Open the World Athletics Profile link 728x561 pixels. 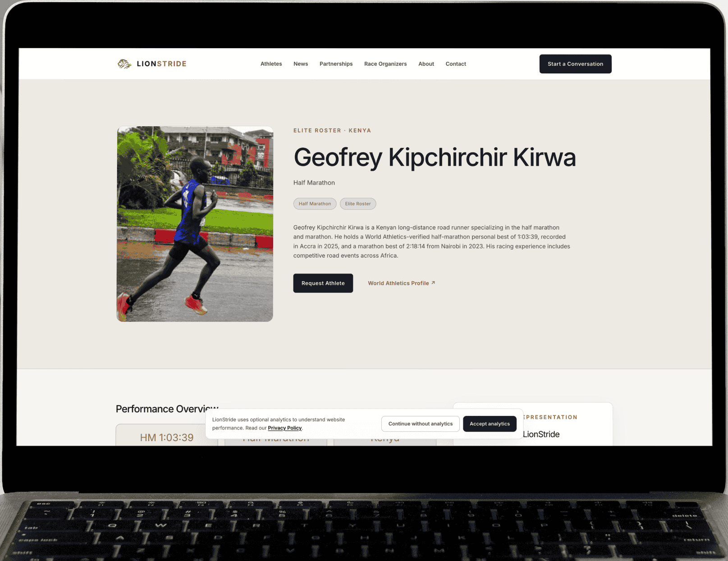(x=401, y=283)
